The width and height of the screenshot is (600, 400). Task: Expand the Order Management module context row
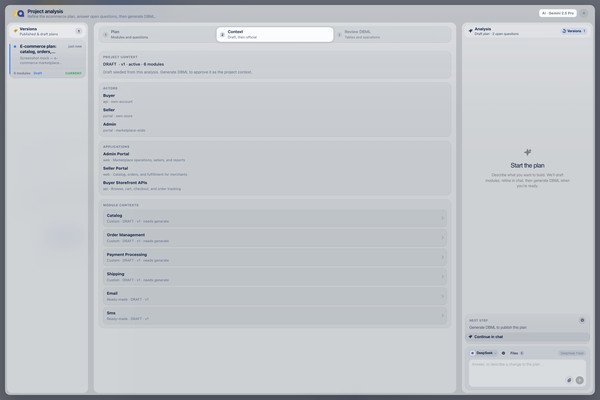pos(275,238)
